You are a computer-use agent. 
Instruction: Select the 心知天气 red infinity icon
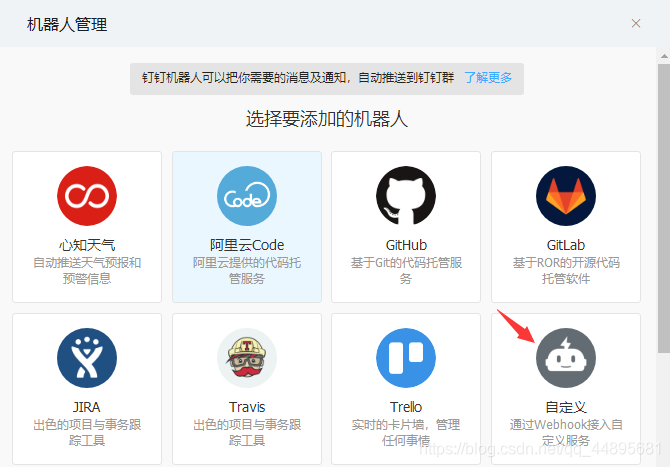pos(87,196)
